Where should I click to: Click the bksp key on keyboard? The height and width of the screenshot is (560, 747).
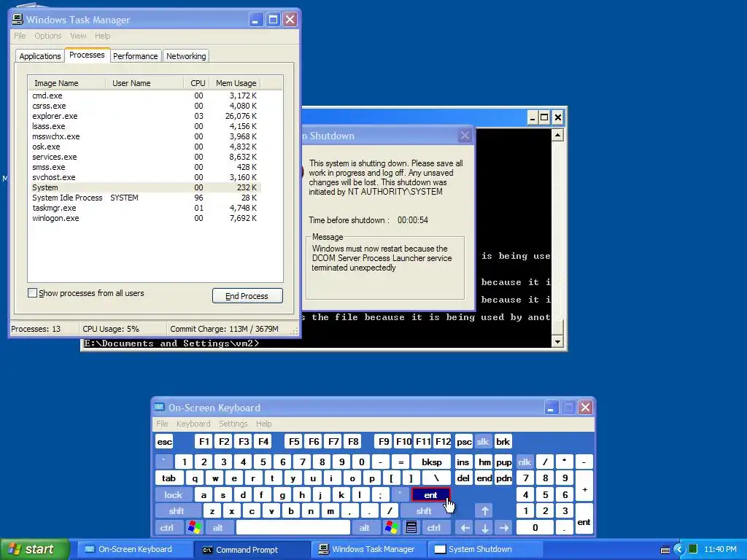point(432,462)
